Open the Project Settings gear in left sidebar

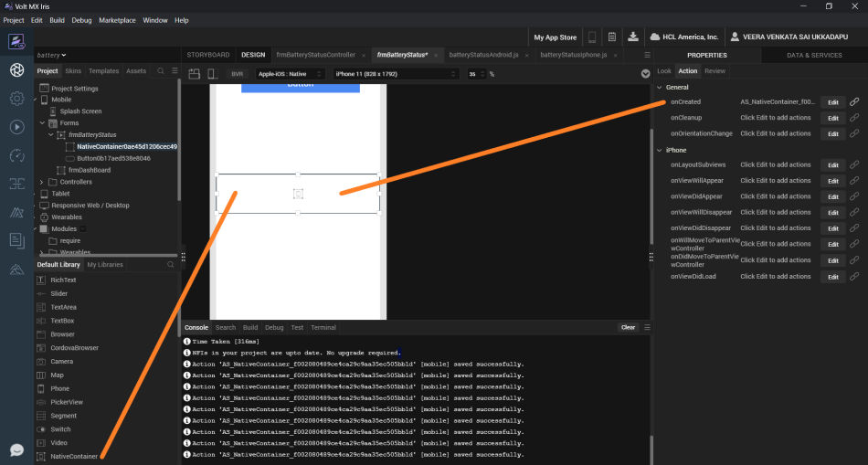(16, 99)
